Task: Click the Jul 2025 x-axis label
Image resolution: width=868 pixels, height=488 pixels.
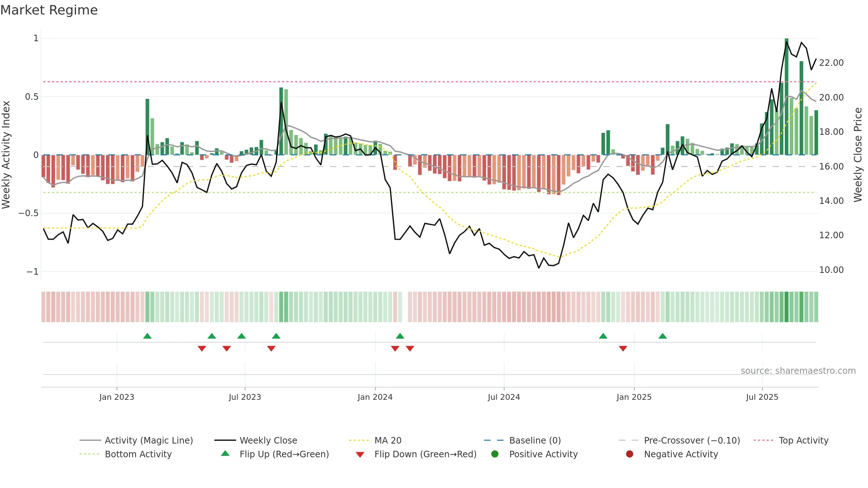Action: tap(762, 397)
